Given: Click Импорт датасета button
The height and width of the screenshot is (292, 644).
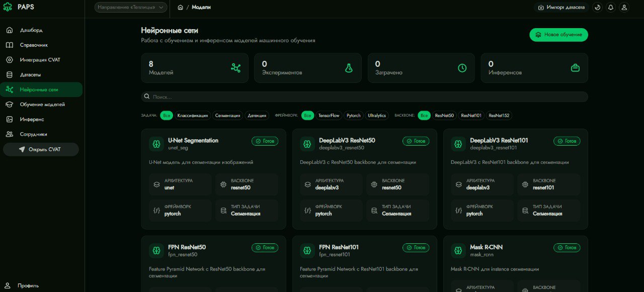Looking at the screenshot, I should pos(561,8).
